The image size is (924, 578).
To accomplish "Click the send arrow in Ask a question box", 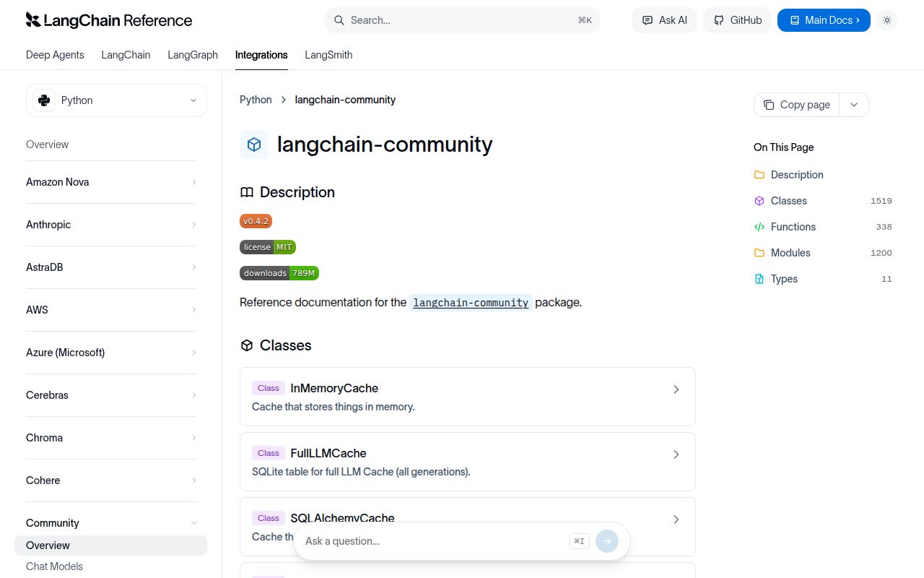I will pyautogui.click(x=607, y=541).
